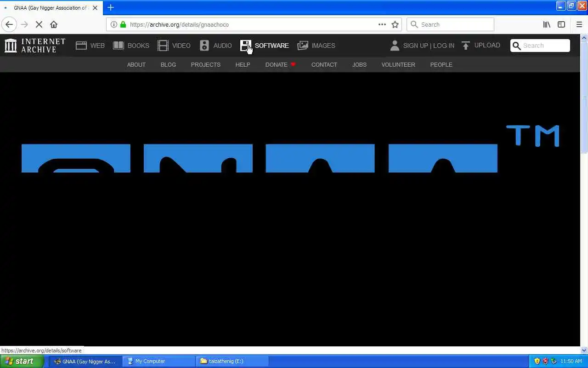Open the Firefox hamburger menu

click(579, 24)
